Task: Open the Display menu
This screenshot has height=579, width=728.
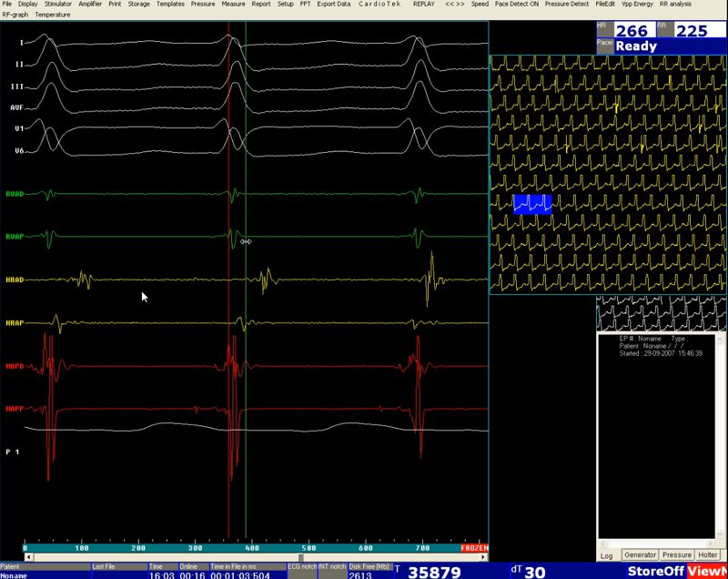Action: click(x=28, y=4)
